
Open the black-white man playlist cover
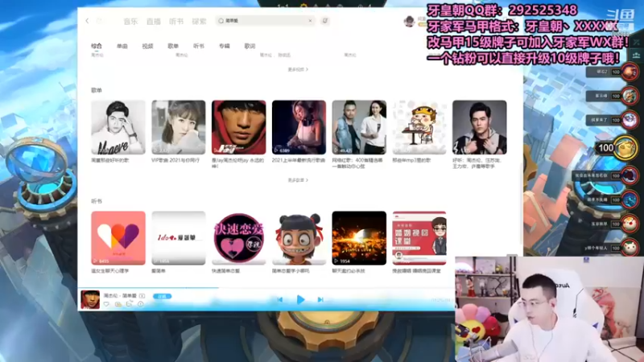118,127
